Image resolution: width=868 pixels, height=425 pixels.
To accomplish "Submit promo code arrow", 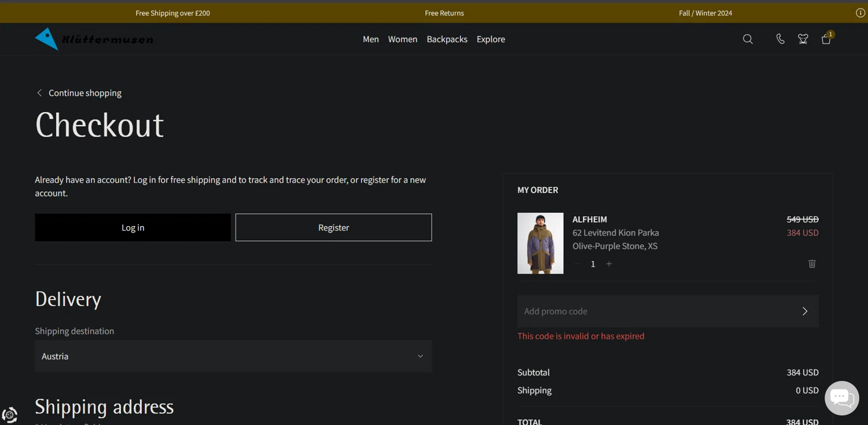I will coord(805,311).
